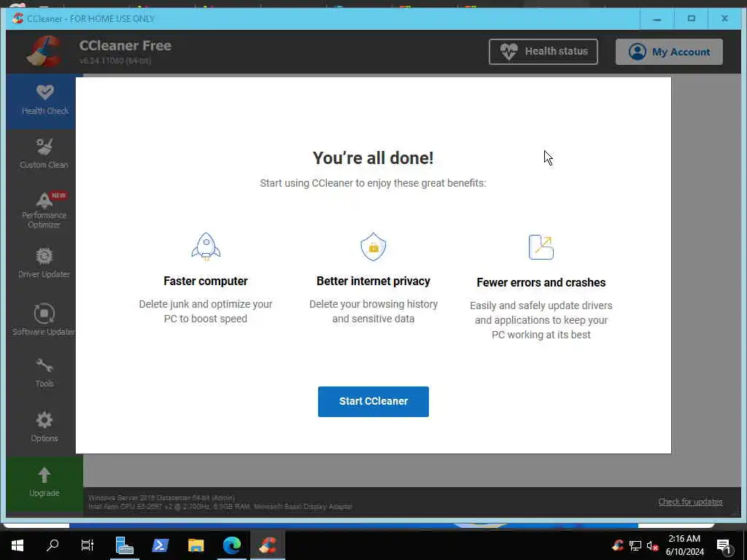Image resolution: width=747 pixels, height=560 pixels.
Task: Click the Health status button
Action: click(543, 52)
